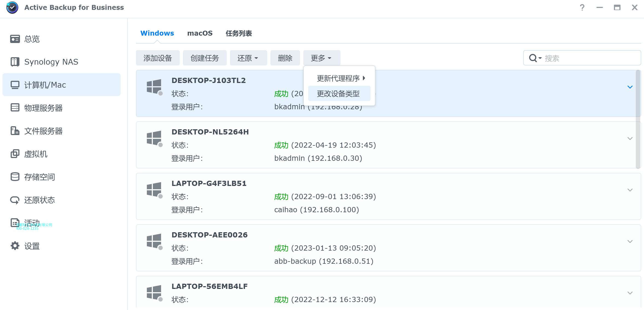Choose Change Device Type (更改设备类型) menu item
The width and height of the screenshot is (644, 310).
pyautogui.click(x=339, y=94)
